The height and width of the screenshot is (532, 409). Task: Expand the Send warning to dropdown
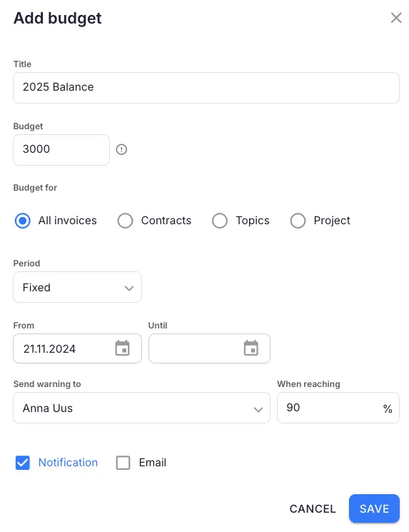pos(142,408)
